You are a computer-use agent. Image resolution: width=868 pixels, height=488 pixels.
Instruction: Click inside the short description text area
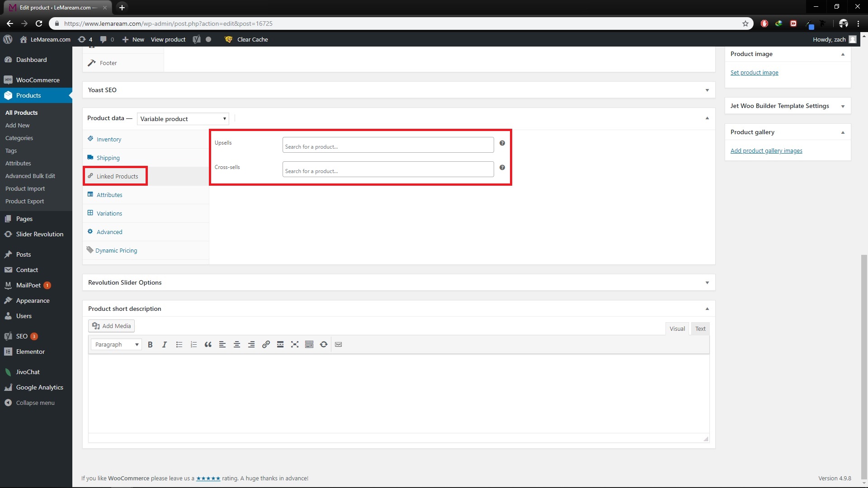point(399,393)
